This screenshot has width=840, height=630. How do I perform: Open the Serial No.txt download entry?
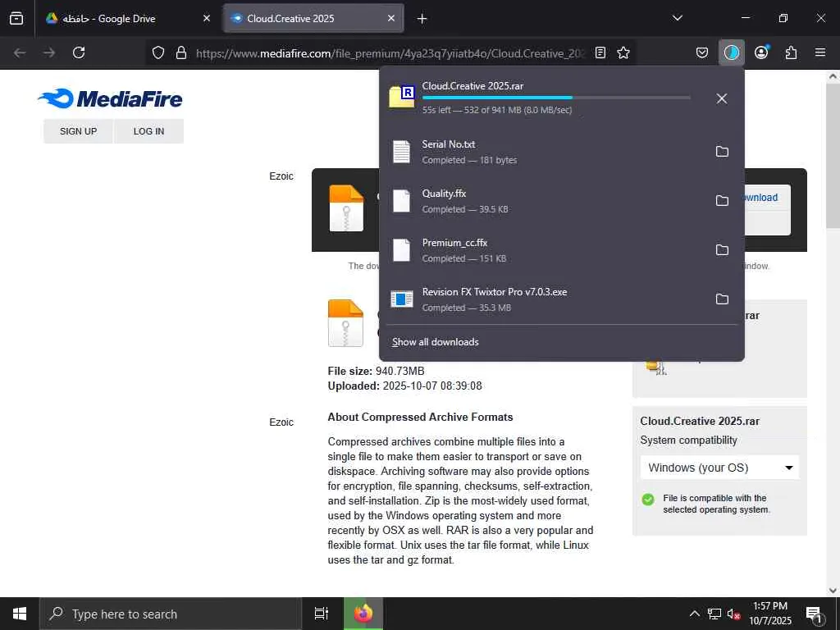tap(544, 152)
